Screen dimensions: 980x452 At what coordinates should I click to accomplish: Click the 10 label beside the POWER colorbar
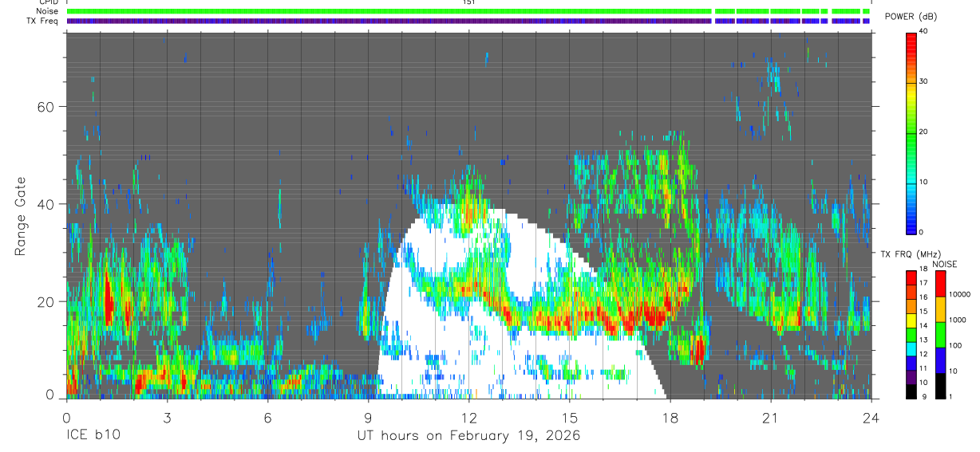[x=924, y=182]
